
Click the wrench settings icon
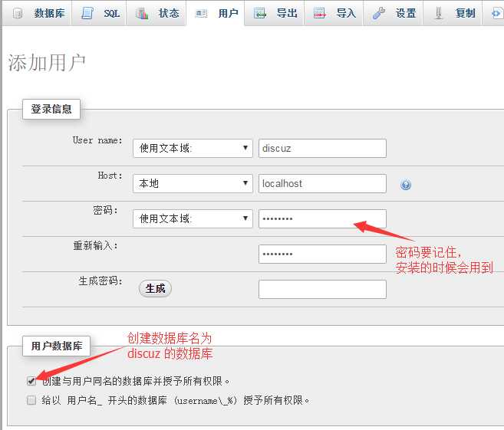[379, 13]
